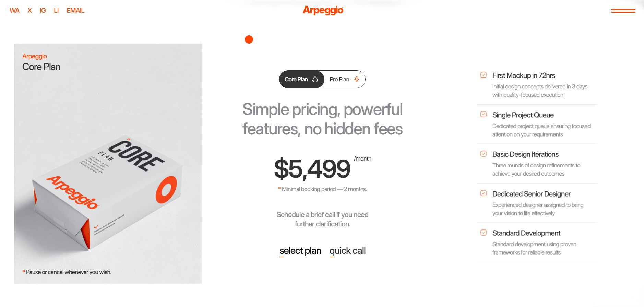
Task: Open the WA menu link
Action: 15,10
